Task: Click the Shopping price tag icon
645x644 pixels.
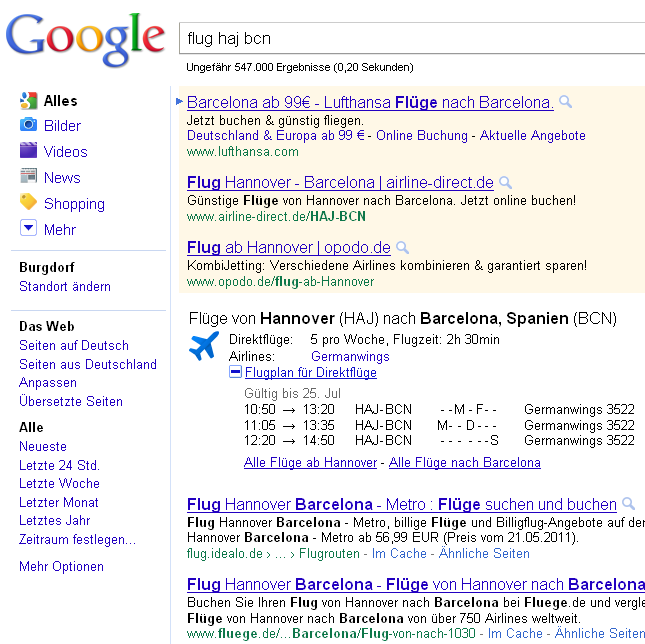Action: point(28,203)
